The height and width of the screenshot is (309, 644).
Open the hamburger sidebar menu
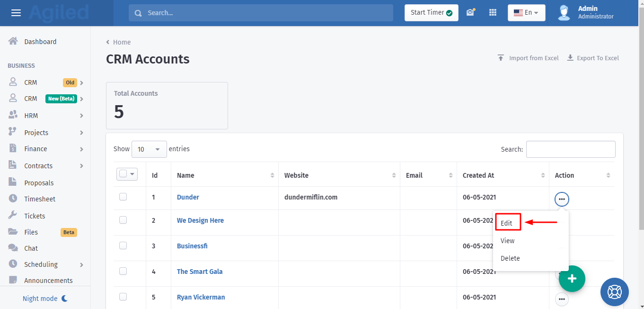(x=16, y=13)
